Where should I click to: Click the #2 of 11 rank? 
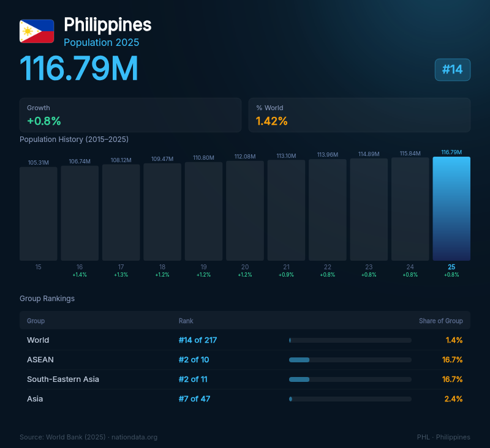pyautogui.click(x=193, y=379)
